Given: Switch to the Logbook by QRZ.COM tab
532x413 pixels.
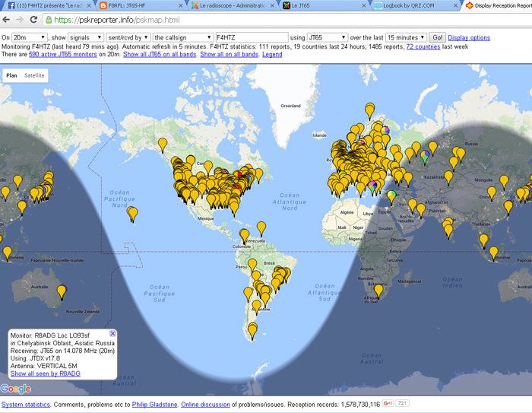Looking at the screenshot, I should [414, 6].
